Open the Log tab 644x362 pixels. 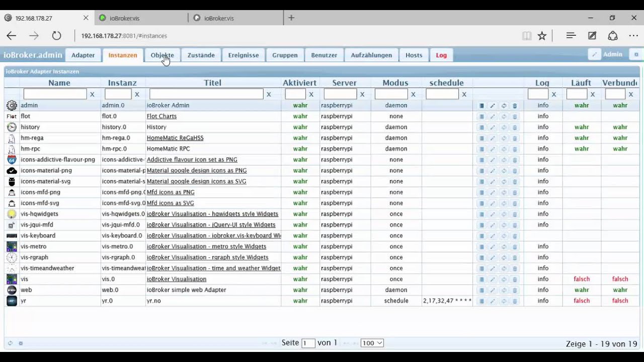coord(441,55)
